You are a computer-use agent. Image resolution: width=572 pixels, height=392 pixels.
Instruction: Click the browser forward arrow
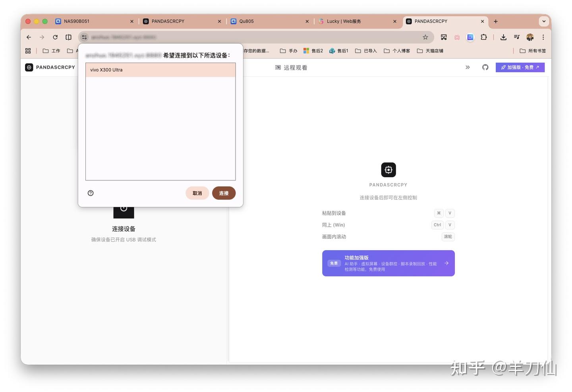pyautogui.click(x=42, y=37)
